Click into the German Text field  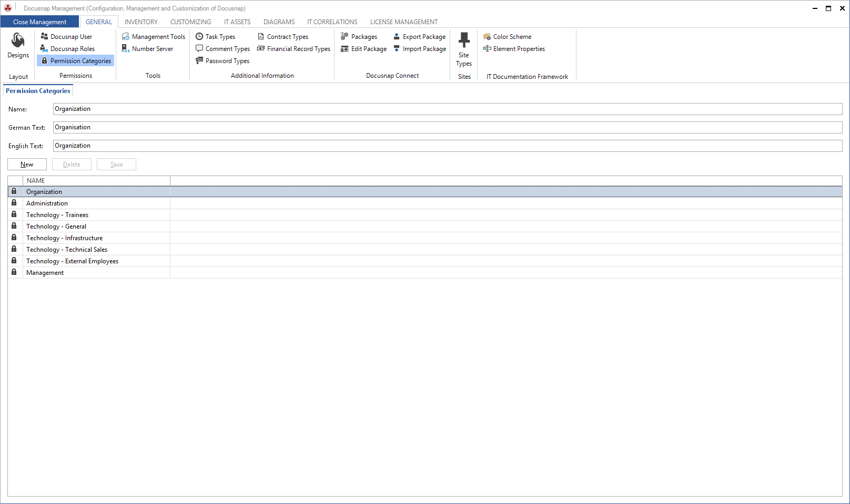pos(448,127)
